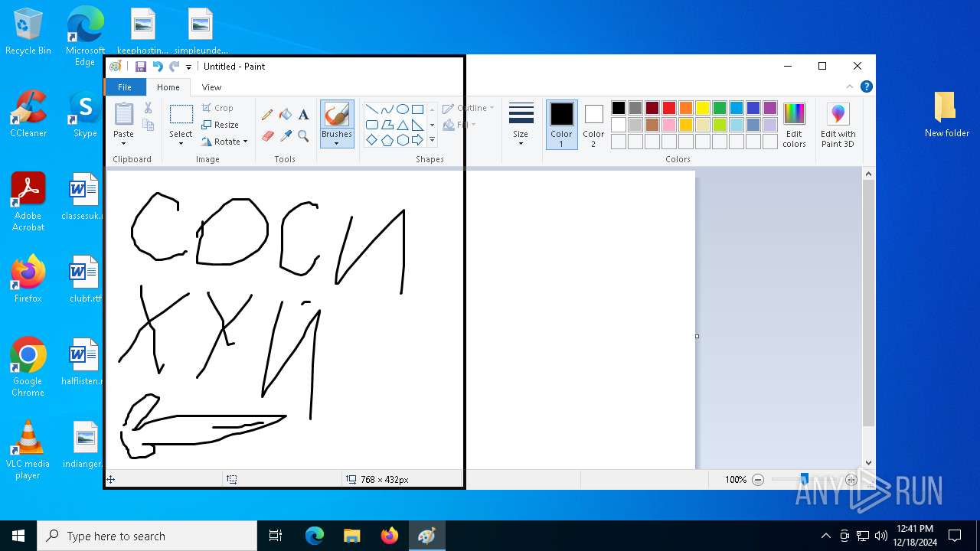980x551 pixels.
Task: Click the Cut scissors icon
Action: tap(148, 108)
